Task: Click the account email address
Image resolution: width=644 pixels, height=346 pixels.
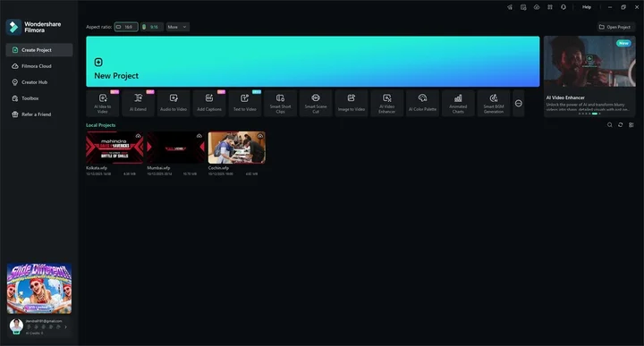Action: (44, 321)
